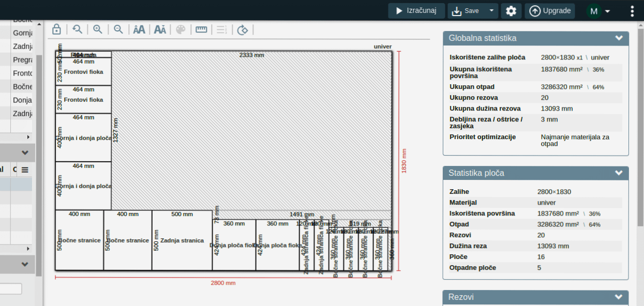Screen dimensions: 644x306
Task: Reset the zoom level of the cutting diagram
Action: [78, 29]
